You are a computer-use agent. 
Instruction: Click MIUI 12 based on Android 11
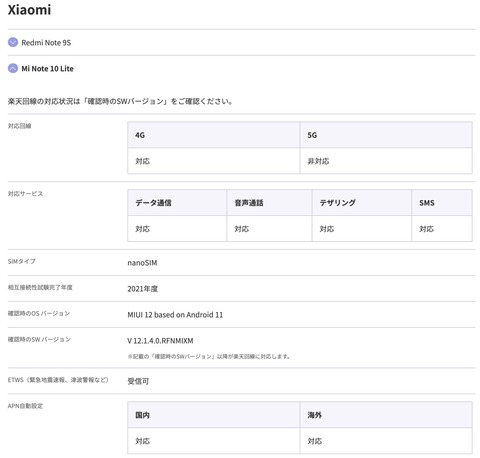[175, 315]
